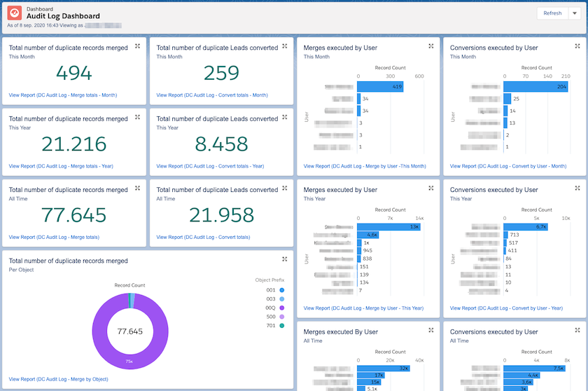Select the 00Q purple legend swatch

[x=282, y=308]
